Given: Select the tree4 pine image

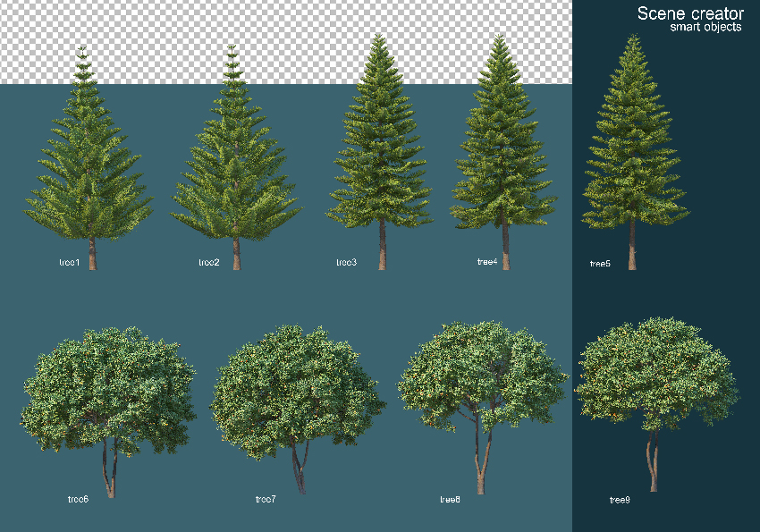Looking at the screenshot, I should (503, 152).
